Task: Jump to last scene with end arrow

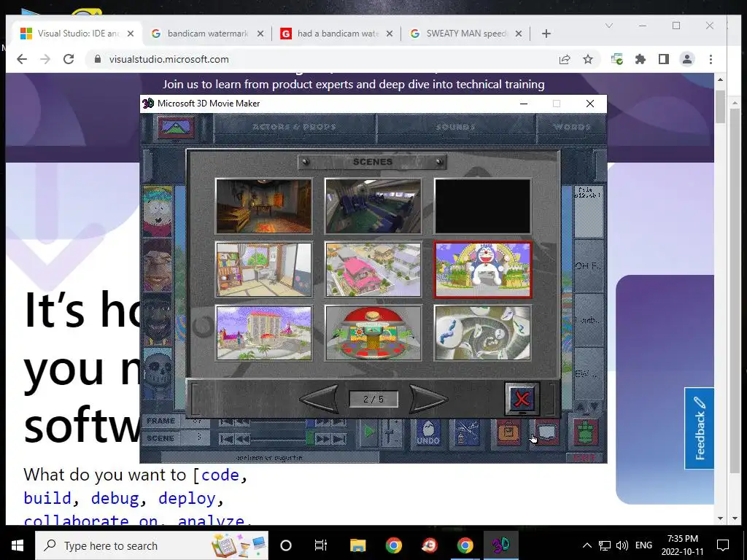Action: (x=338, y=438)
